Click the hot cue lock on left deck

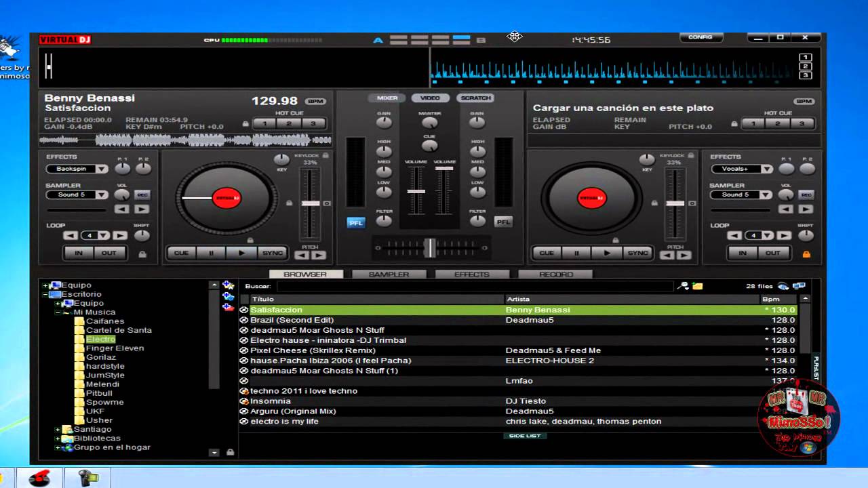(245, 124)
